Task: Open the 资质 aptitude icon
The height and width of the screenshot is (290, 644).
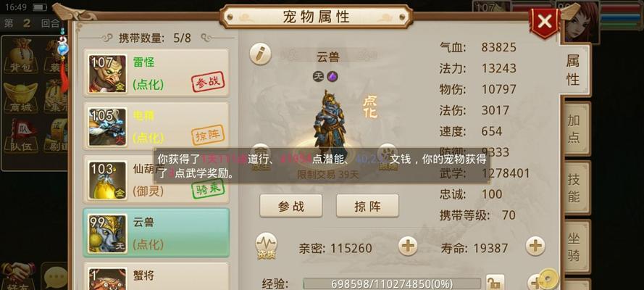Action: point(266,246)
